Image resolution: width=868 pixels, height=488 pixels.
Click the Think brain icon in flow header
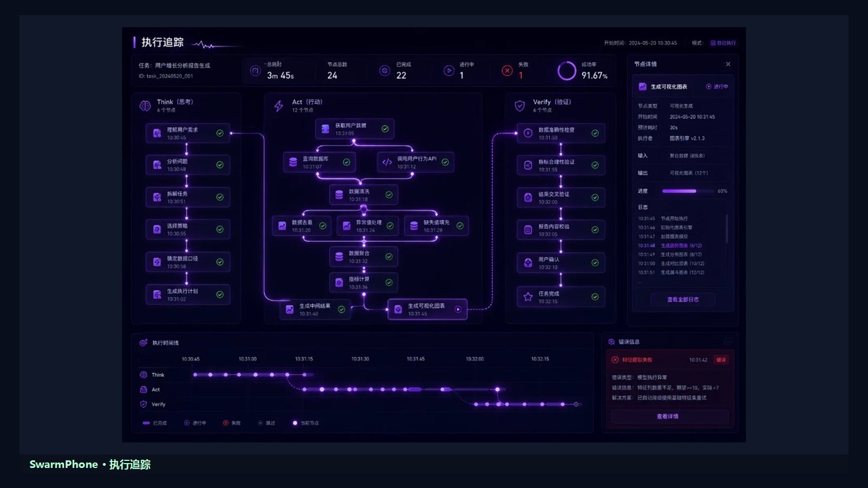(145, 106)
